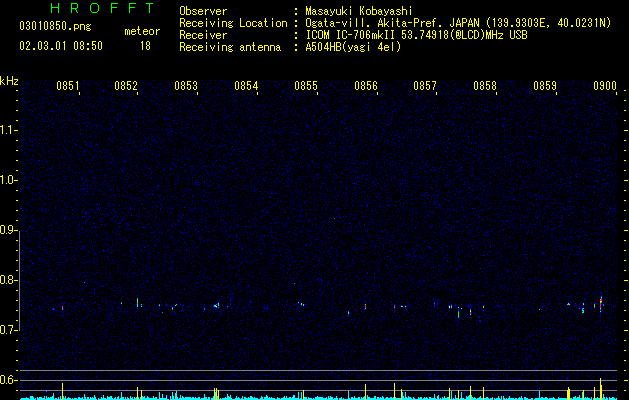Click time marker 0855

coord(306,86)
